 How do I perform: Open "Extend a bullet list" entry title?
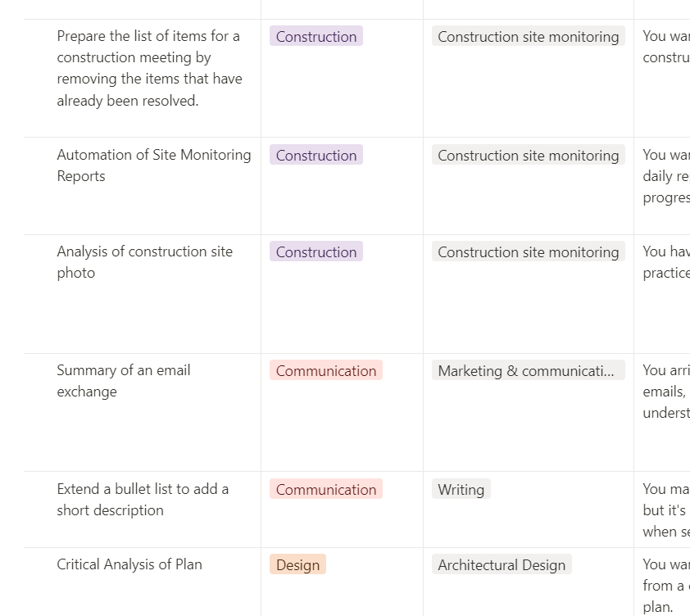click(x=143, y=500)
